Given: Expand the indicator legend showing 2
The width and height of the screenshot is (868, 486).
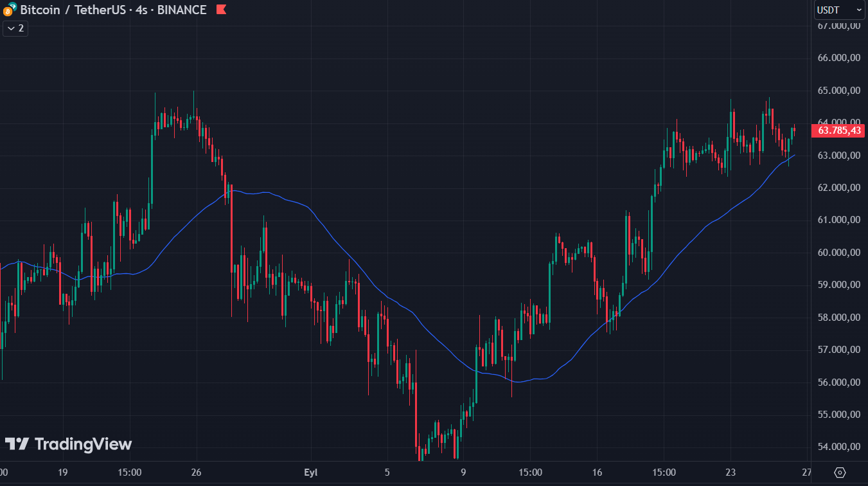Looking at the screenshot, I should click(x=15, y=28).
